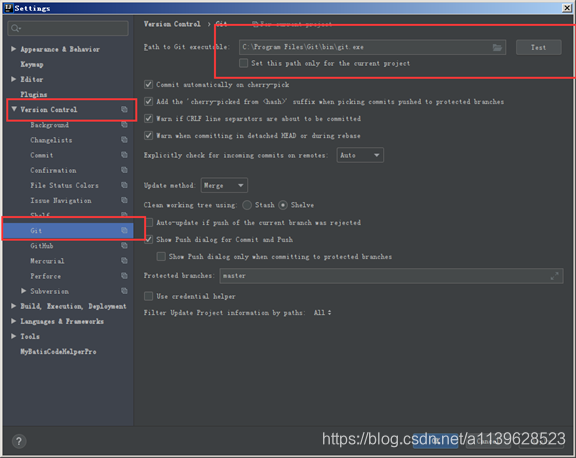This screenshot has width=576, height=458.
Task: Click the Settings window title icon
Action: click(8, 8)
